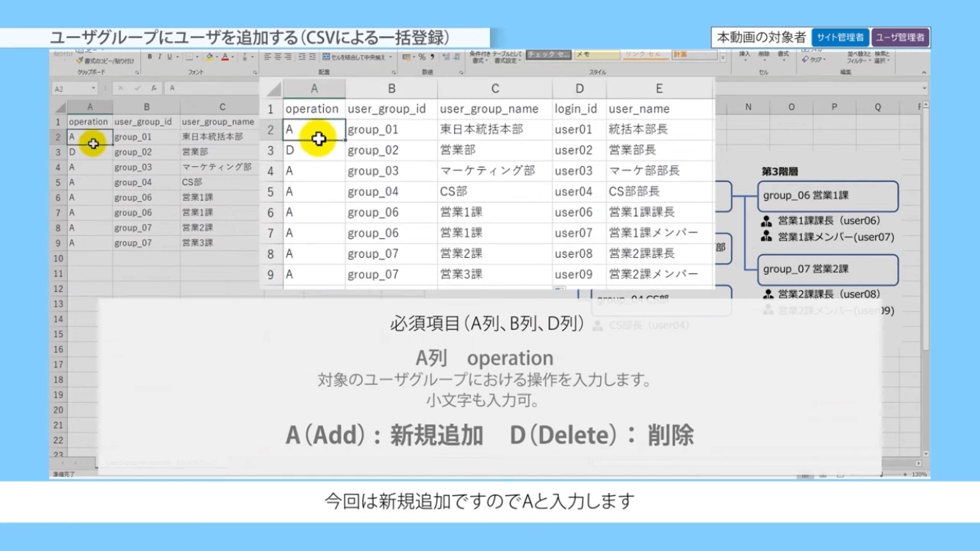Open the underline style dropdown arrow
980x551 pixels.
pyautogui.click(x=178, y=57)
